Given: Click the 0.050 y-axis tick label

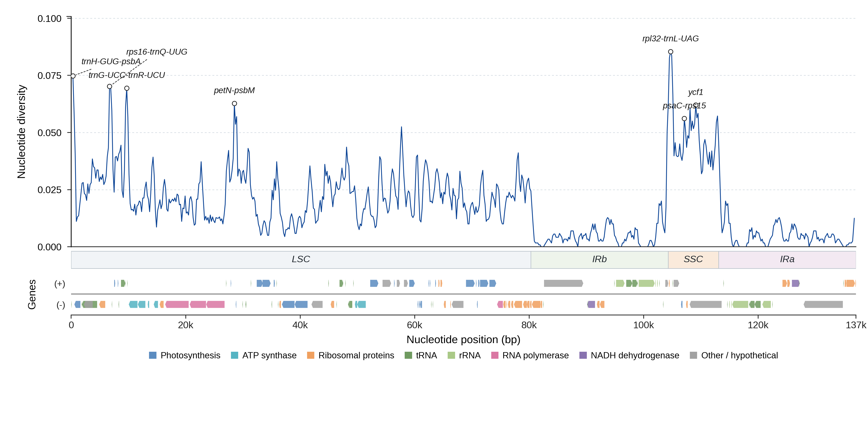Looking at the screenshot, I should 50,133.
